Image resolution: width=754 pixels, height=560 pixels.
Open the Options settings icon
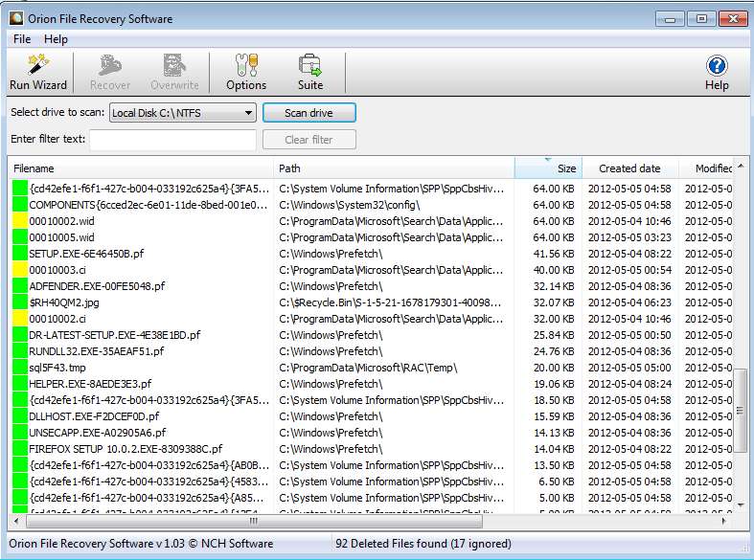[x=246, y=72]
